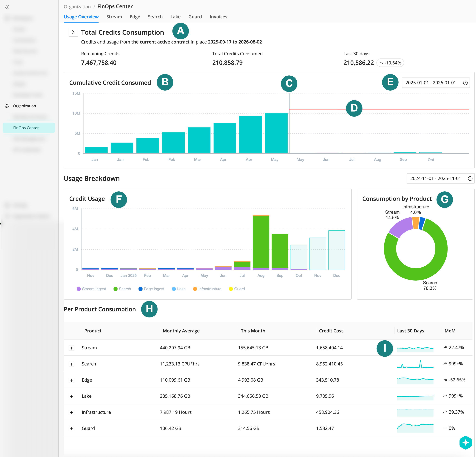Viewport: 476px width, 457px height.
Task: Click clock icon in Usage Breakdown date range
Action: click(x=470, y=179)
